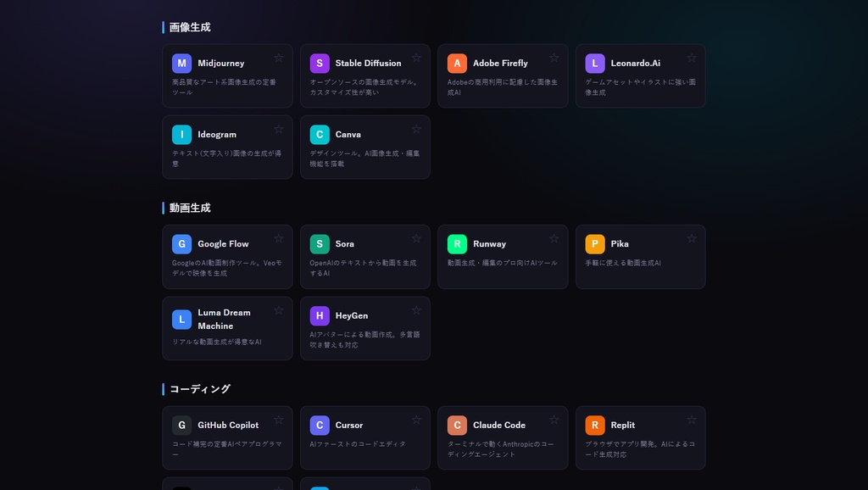Click the Google Flow G icon
The image size is (868, 490).
[x=181, y=244]
